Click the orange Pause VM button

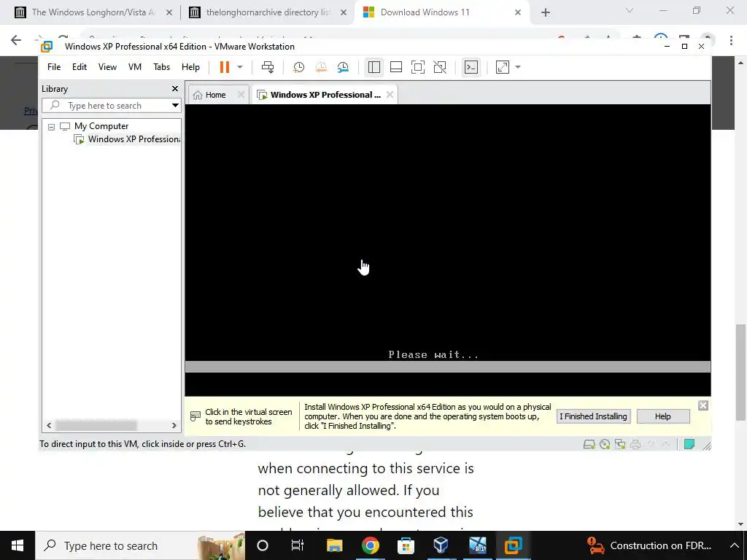coord(225,67)
